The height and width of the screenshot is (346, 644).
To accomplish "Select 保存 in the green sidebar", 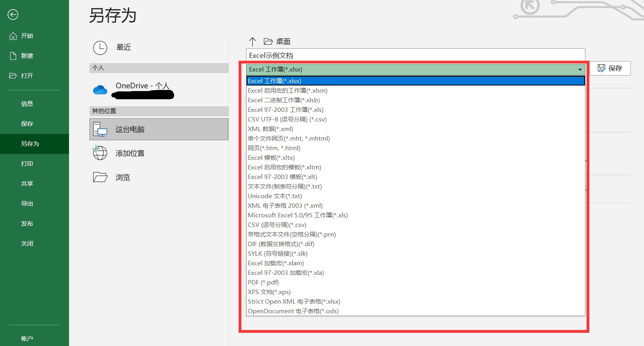I will [x=27, y=124].
